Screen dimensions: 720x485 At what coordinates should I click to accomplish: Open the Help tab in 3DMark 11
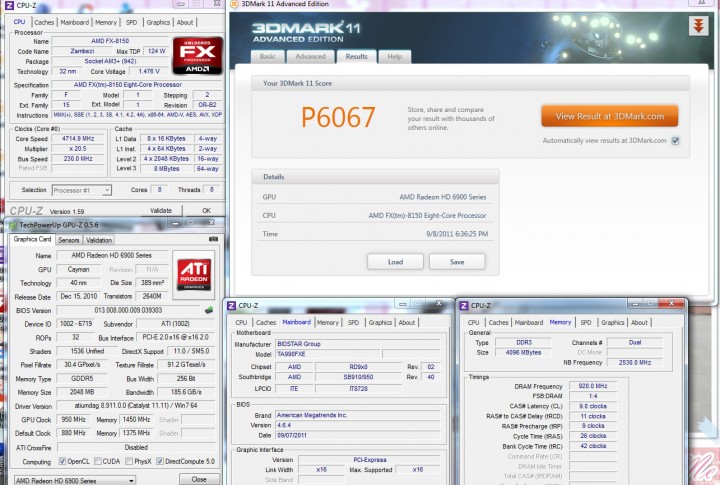[x=394, y=56]
